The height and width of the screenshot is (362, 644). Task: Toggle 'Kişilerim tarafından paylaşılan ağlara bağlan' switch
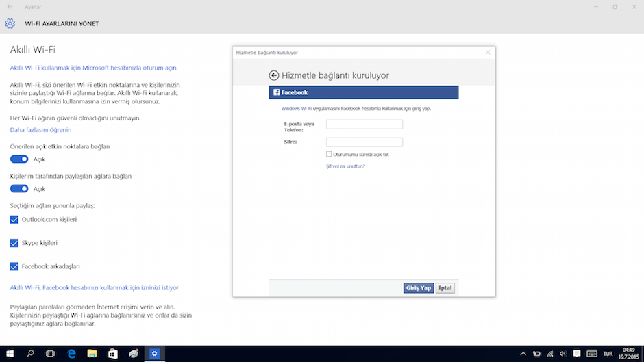click(19, 188)
